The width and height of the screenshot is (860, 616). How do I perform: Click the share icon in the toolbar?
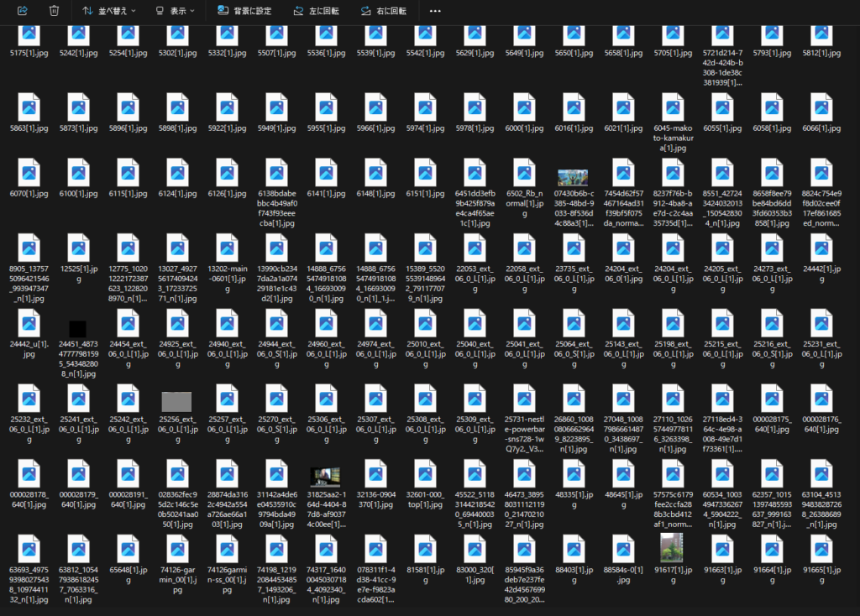pos(23,11)
